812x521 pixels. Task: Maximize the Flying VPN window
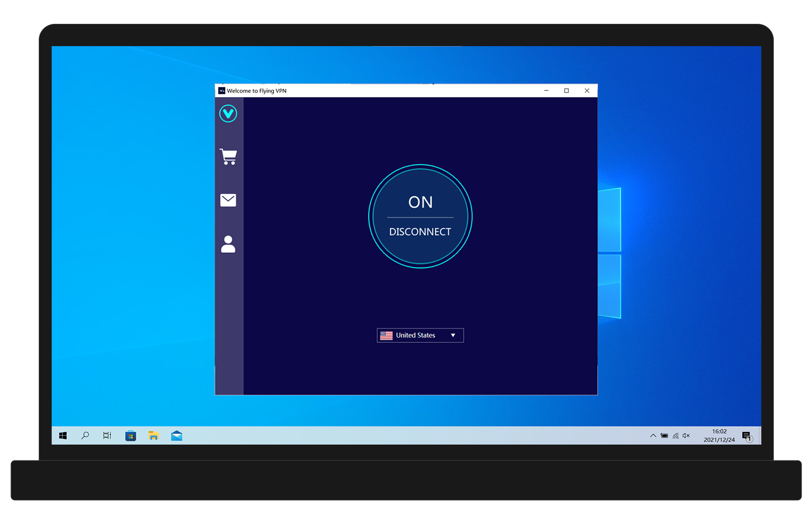[x=566, y=91]
